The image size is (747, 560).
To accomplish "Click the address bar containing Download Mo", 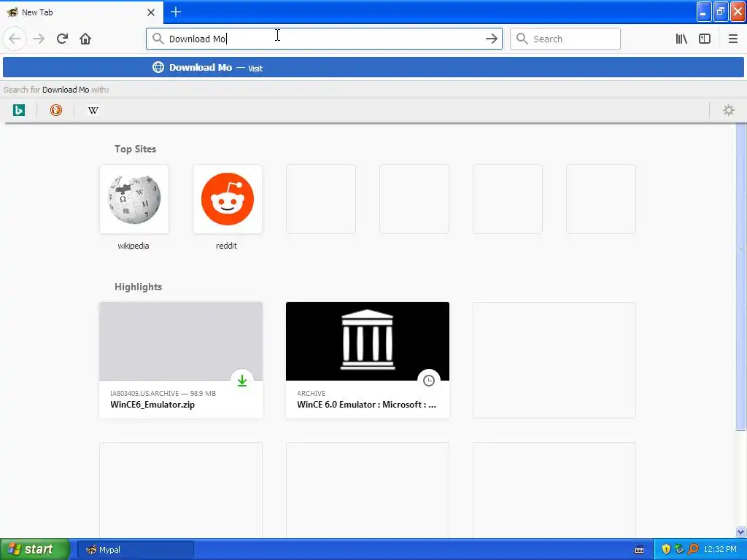I will [324, 39].
